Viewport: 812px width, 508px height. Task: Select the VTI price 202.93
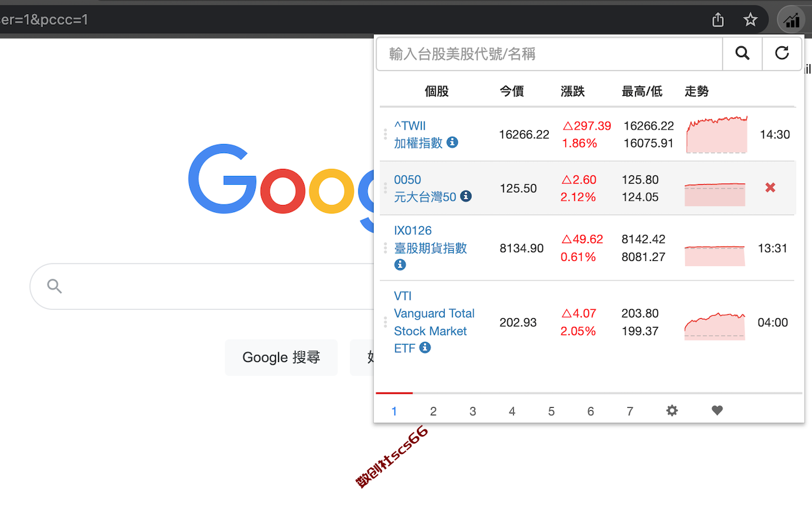(x=518, y=323)
